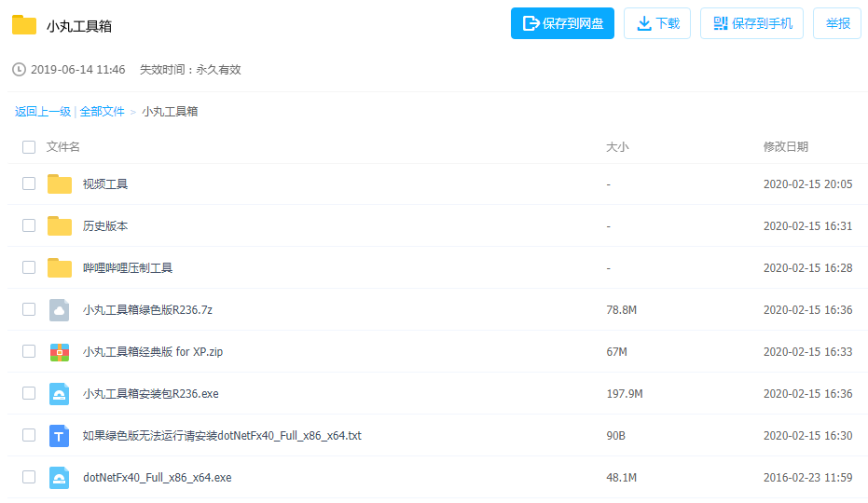This screenshot has width=868, height=503.
Task: Click the 小丸工具箱 folder icon in header
Action: click(24, 25)
